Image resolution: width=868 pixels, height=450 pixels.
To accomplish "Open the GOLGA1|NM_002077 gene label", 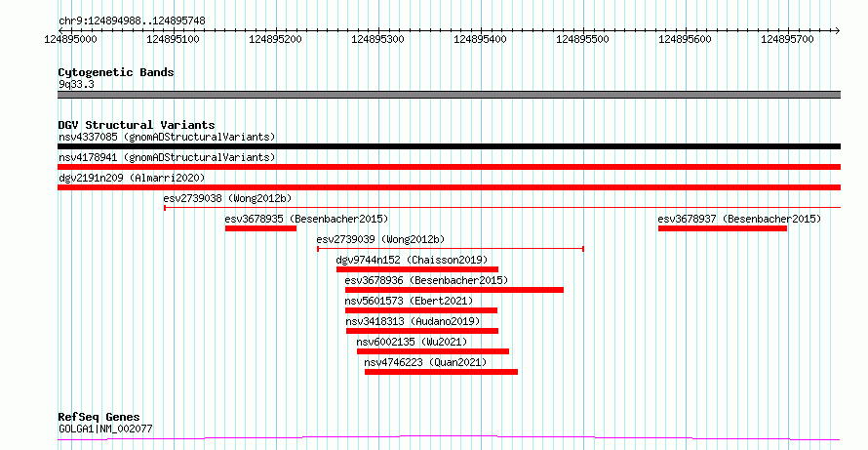I will pyautogui.click(x=105, y=429).
